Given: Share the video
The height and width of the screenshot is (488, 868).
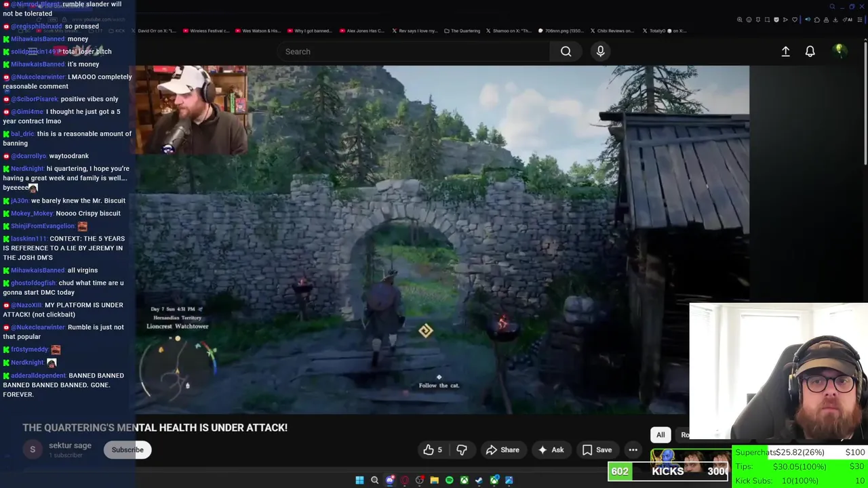Looking at the screenshot, I should click(502, 450).
